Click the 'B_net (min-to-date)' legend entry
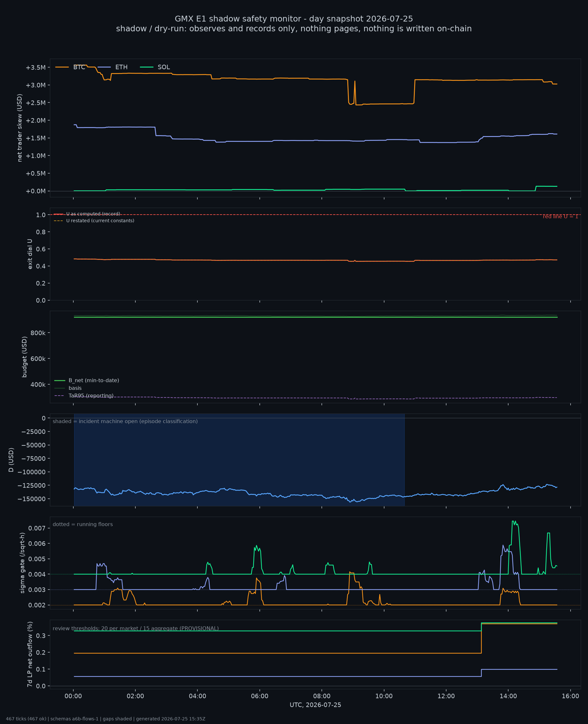The image size is (588, 724). point(87,380)
